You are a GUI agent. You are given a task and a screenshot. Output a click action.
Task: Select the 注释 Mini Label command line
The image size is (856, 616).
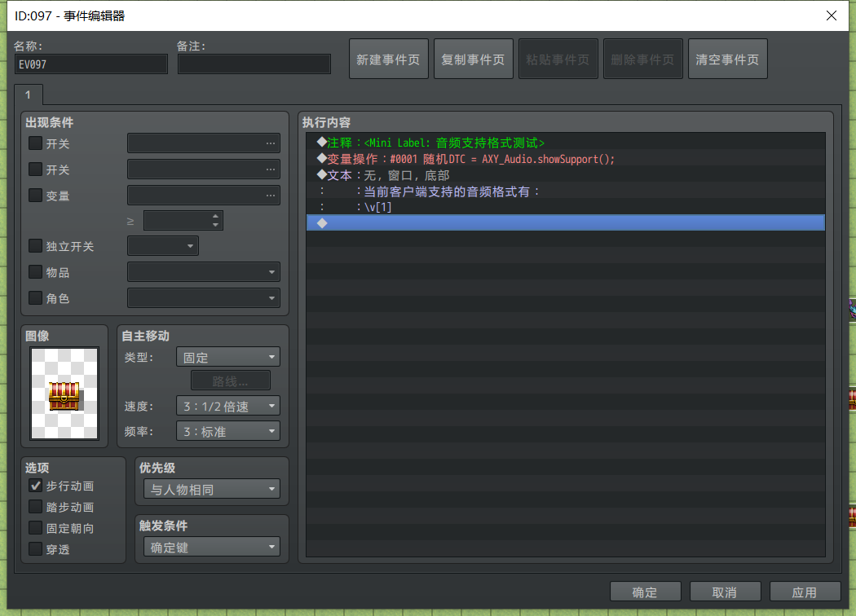click(x=565, y=143)
